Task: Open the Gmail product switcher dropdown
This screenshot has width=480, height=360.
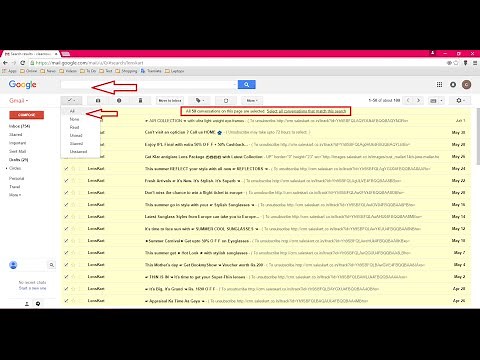Action: click(18, 100)
